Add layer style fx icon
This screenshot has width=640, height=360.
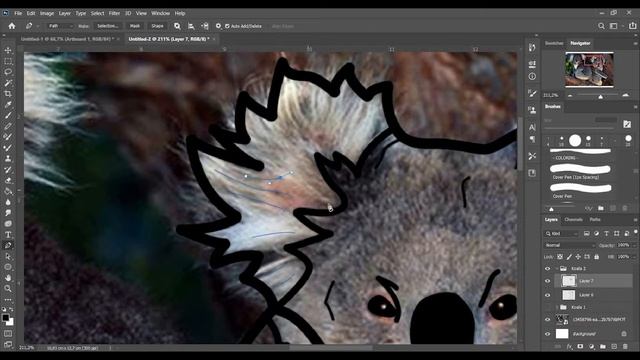pos(569,347)
